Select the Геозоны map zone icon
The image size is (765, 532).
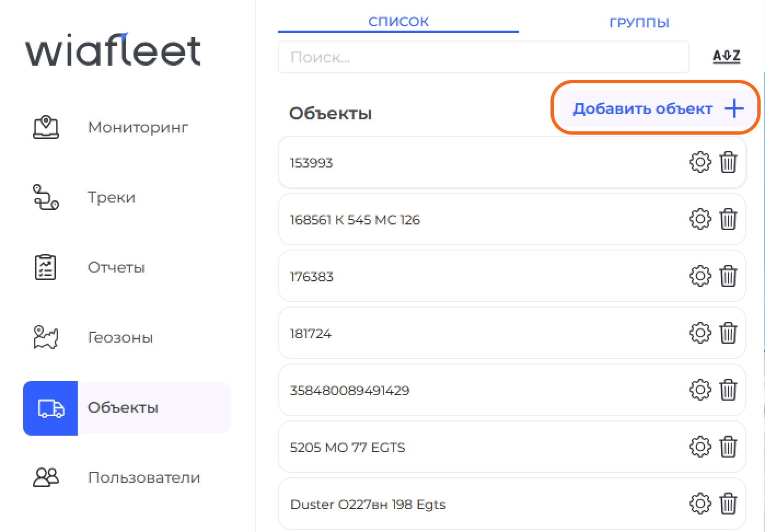coord(46,337)
